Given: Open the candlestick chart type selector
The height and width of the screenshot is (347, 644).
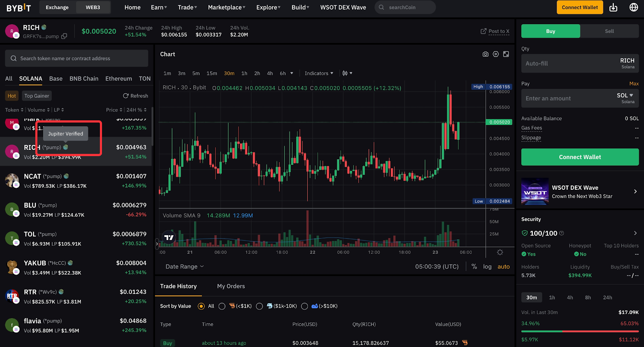Looking at the screenshot, I should click(347, 73).
